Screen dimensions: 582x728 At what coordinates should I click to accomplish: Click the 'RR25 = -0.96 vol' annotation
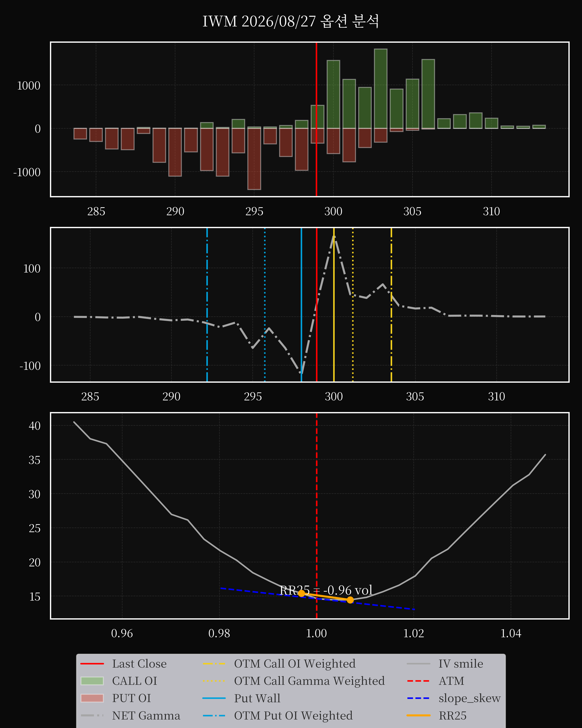326,591
